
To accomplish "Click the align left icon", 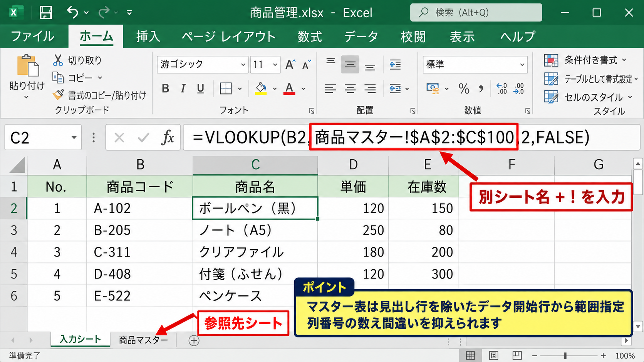I will click(330, 89).
